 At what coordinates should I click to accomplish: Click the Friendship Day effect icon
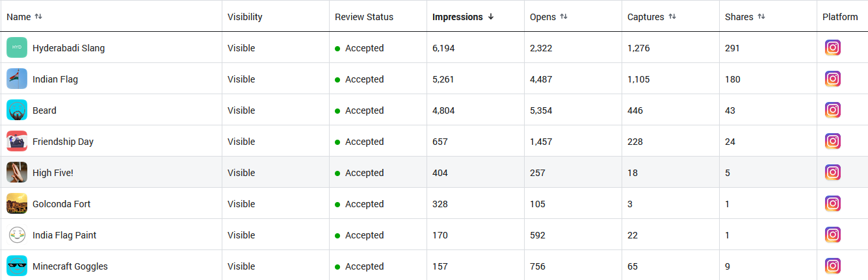click(17, 141)
